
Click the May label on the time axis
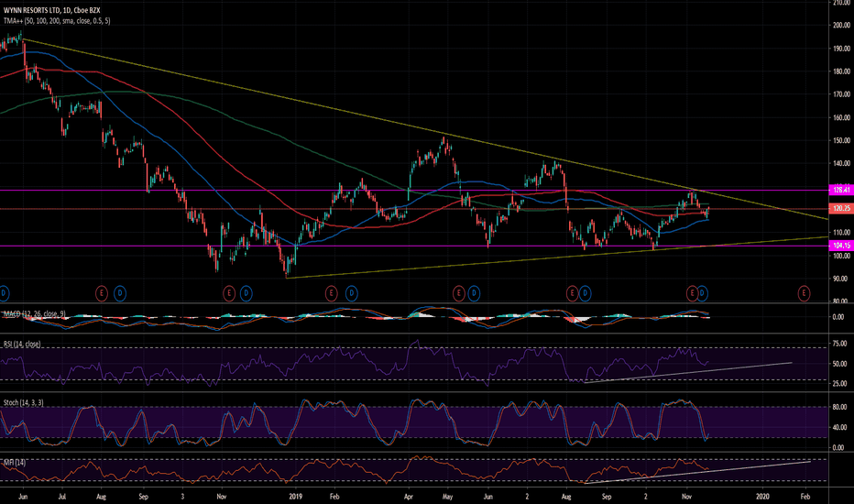pyautogui.click(x=448, y=497)
